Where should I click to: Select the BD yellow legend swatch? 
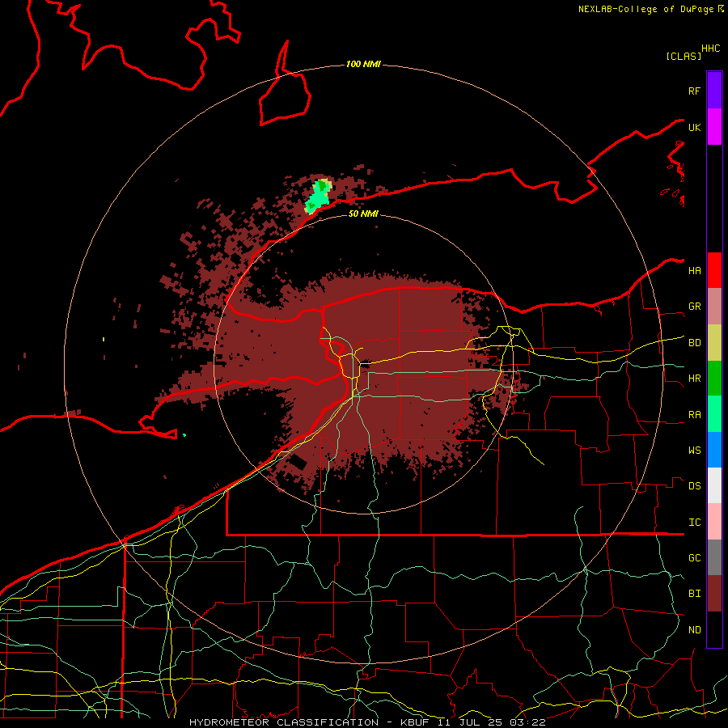pos(714,343)
